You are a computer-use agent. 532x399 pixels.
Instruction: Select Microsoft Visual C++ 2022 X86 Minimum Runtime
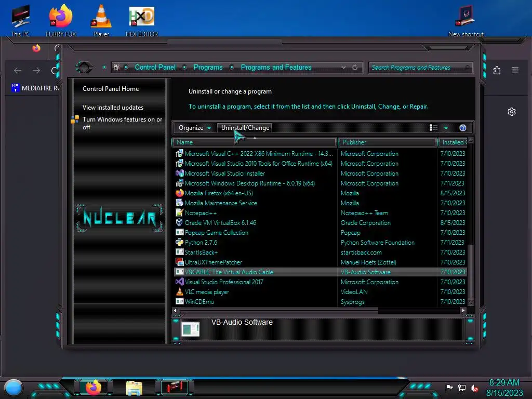coord(320,153)
